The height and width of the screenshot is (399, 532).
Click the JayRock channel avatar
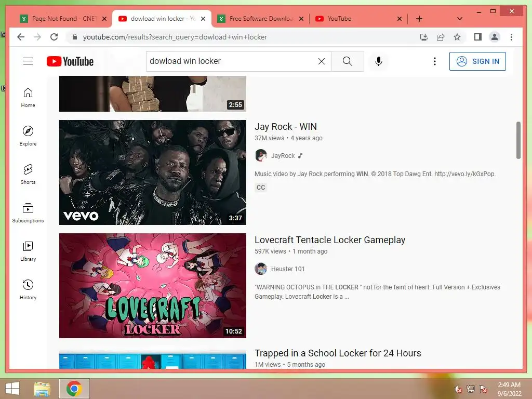tap(261, 155)
